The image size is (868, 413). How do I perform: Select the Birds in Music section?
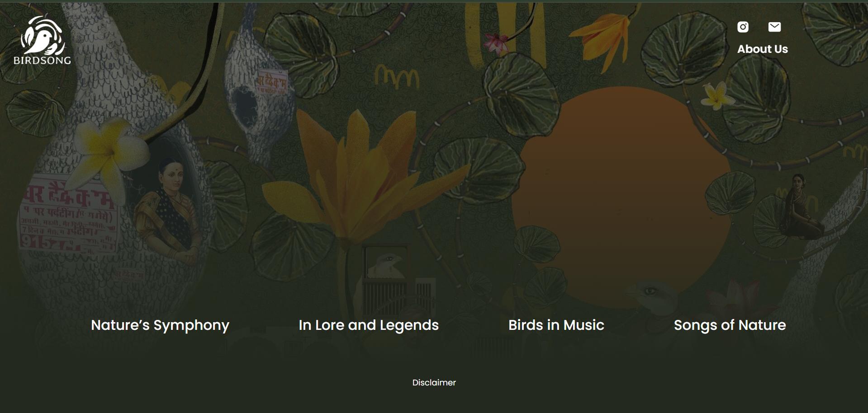pyautogui.click(x=556, y=325)
